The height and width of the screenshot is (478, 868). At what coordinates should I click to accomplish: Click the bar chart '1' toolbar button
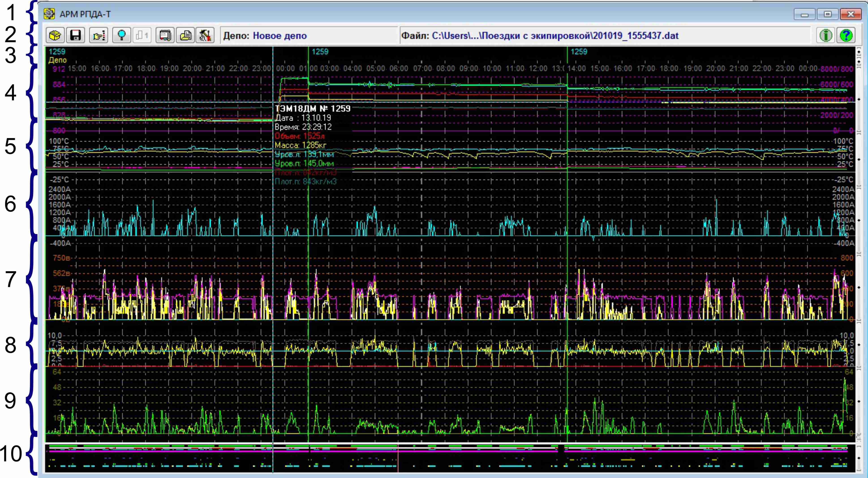point(142,35)
